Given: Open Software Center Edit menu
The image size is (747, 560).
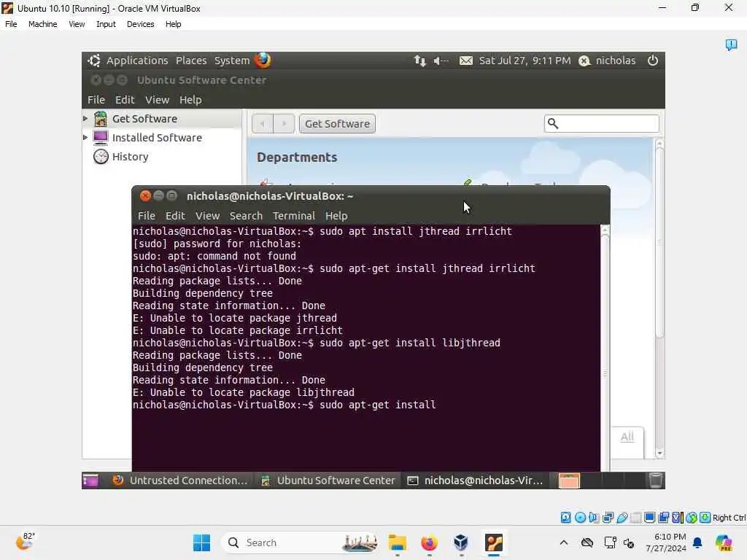Looking at the screenshot, I should [x=125, y=99].
